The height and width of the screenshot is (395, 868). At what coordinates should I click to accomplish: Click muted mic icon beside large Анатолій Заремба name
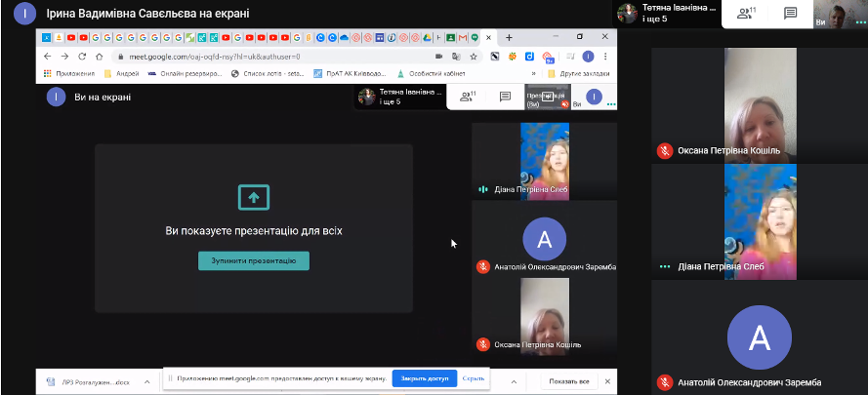pos(665,382)
